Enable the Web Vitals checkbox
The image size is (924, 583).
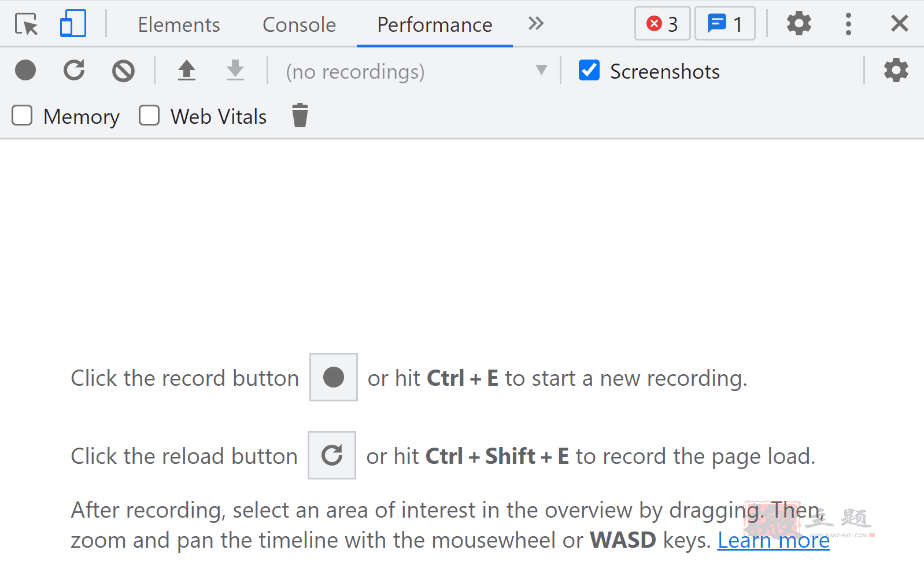[149, 116]
